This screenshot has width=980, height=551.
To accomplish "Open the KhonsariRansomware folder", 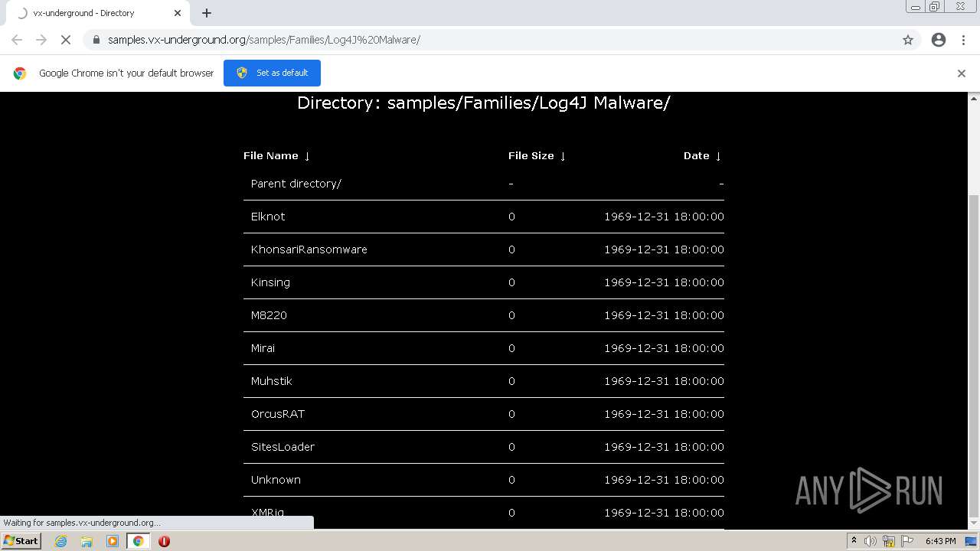I will point(309,249).
